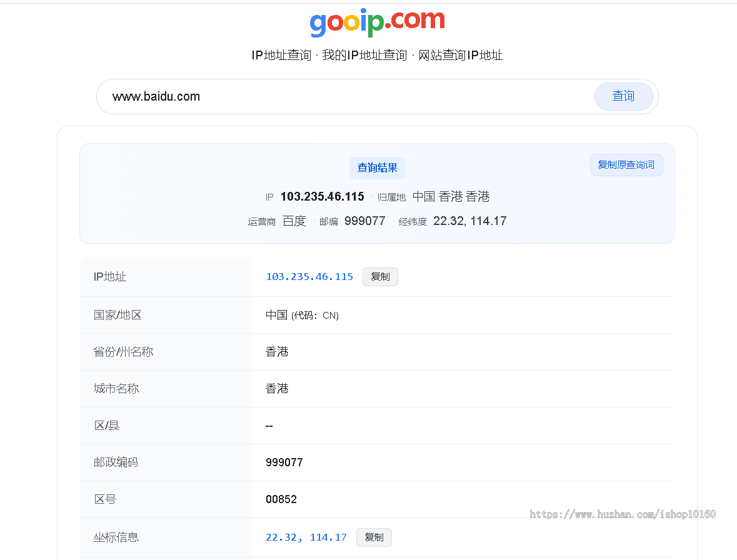This screenshot has width=737, height=560.
Task: Click the gooip.com logo
Action: [377, 22]
